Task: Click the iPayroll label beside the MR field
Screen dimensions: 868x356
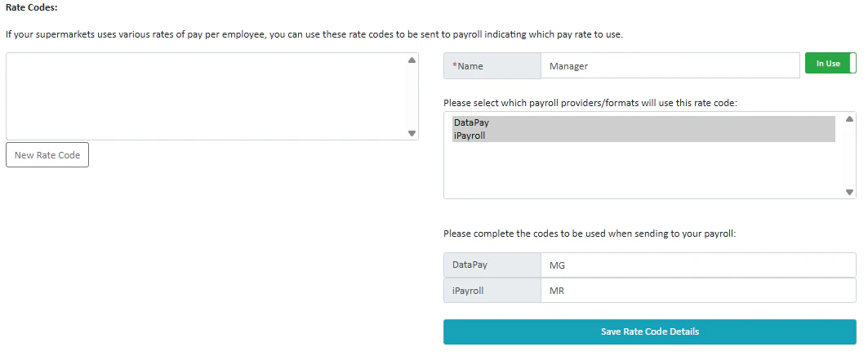Action: 469,290
